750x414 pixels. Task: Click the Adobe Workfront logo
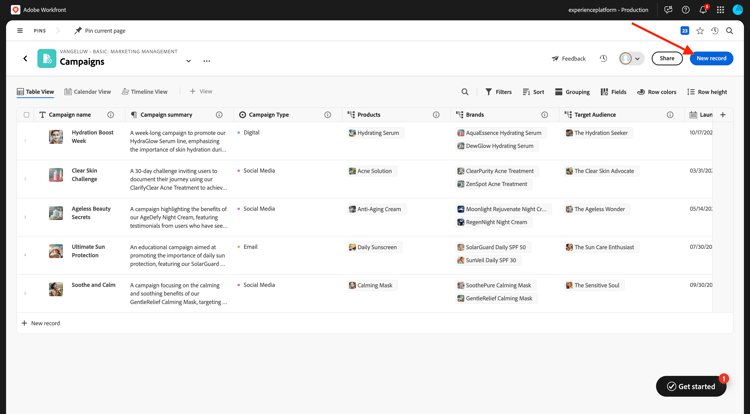click(x=15, y=10)
